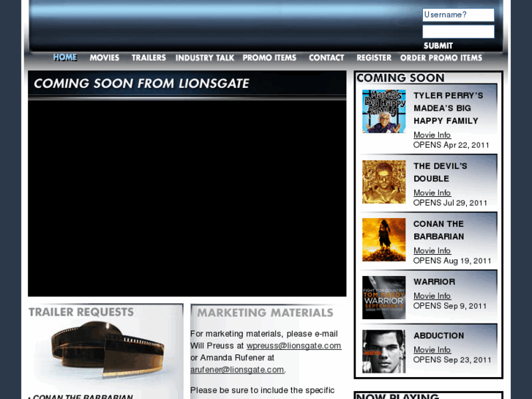Click the film reel image under Trailer Requests
The width and height of the screenshot is (532, 399).
108,350
